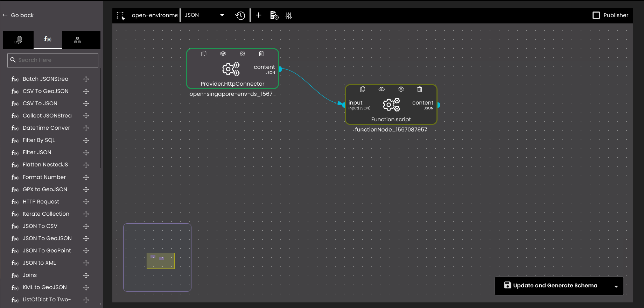Copy the Provider.HttpConnector node
This screenshot has height=308, width=644.
click(204, 53)
